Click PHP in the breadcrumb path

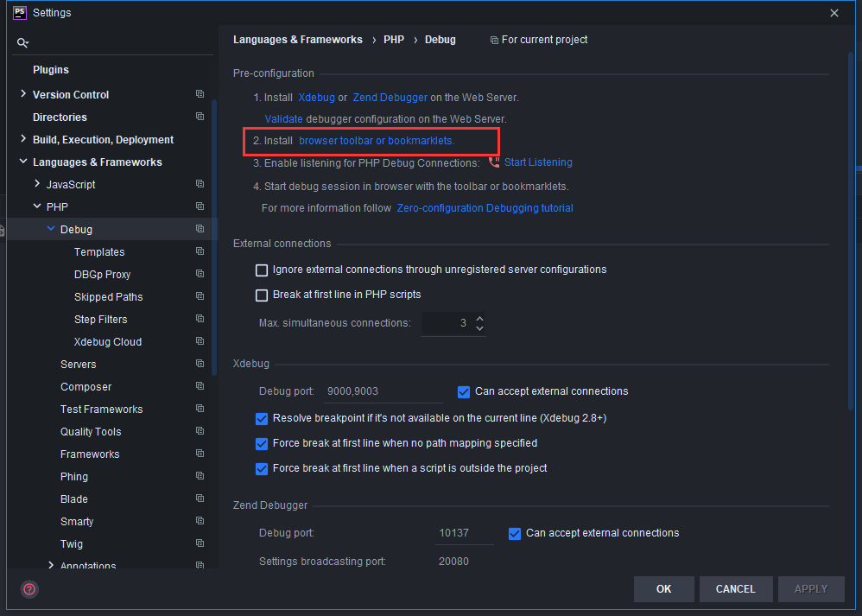tap(394, 40)
